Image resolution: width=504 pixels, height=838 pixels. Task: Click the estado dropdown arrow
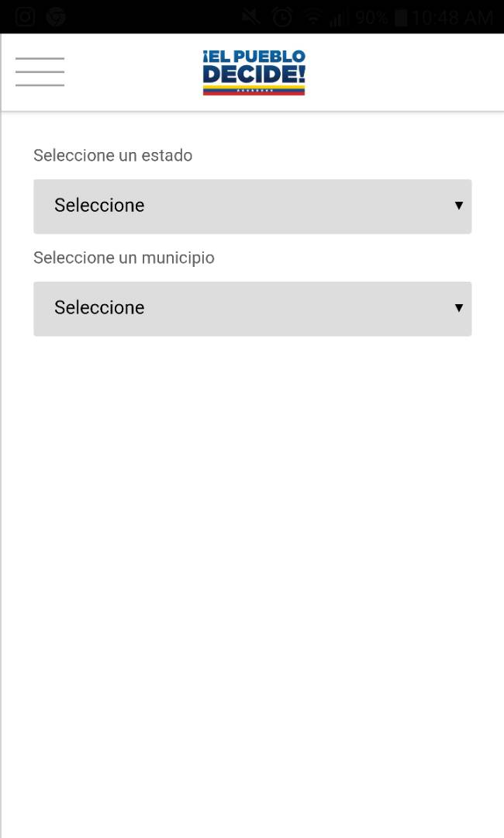[458, 206]
